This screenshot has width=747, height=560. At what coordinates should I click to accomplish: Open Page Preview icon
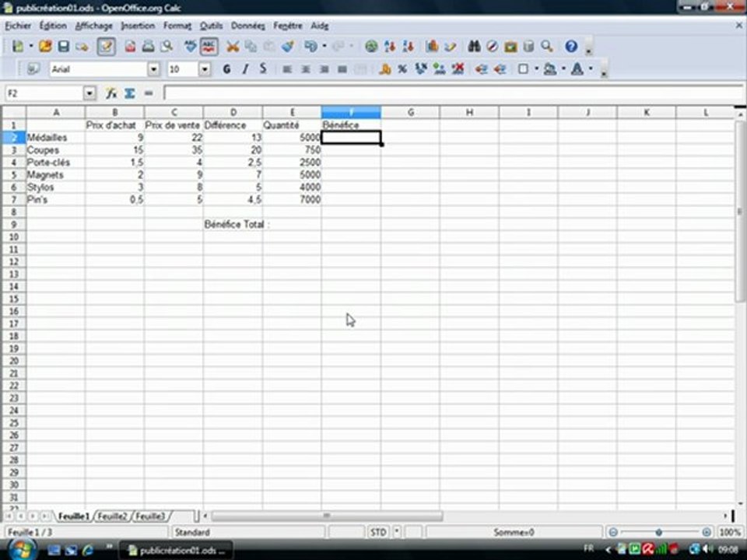coord(167,46)
